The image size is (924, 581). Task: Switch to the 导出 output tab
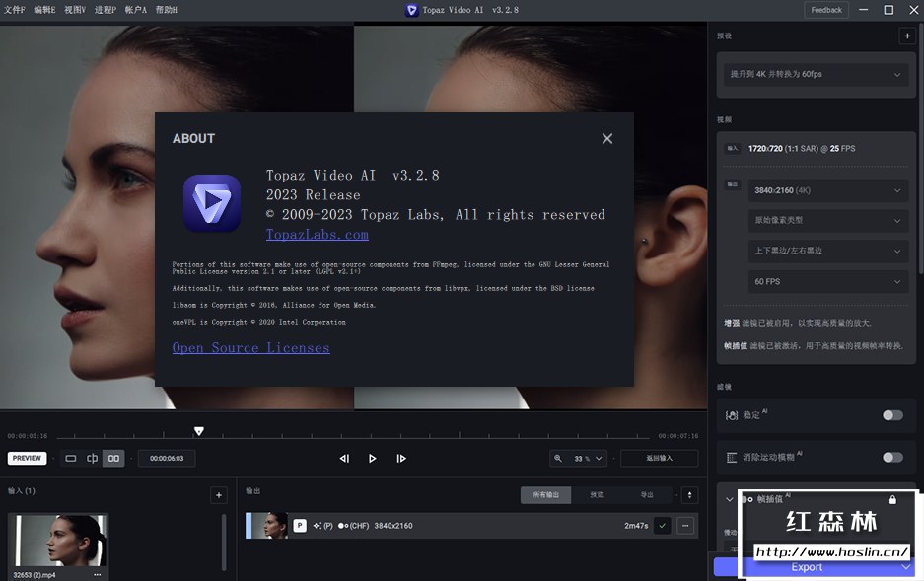coord(647,494)
